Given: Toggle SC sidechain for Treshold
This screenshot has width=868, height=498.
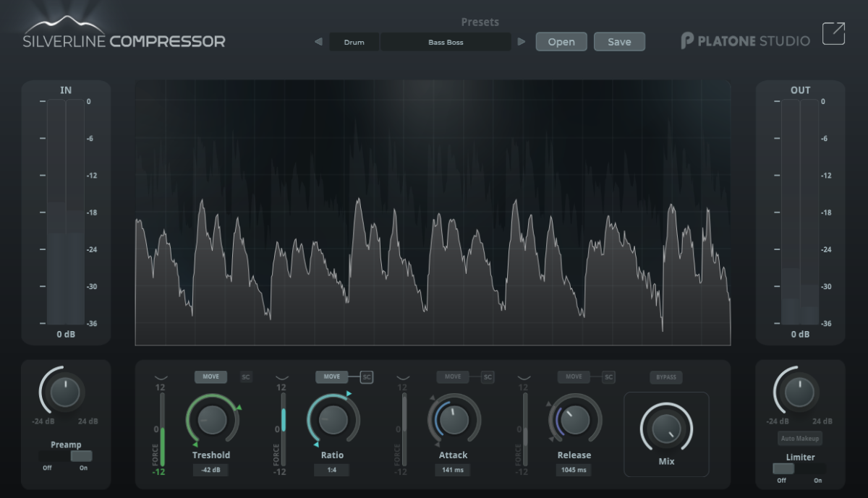Looking at the screenshot, I should (246, 377).
